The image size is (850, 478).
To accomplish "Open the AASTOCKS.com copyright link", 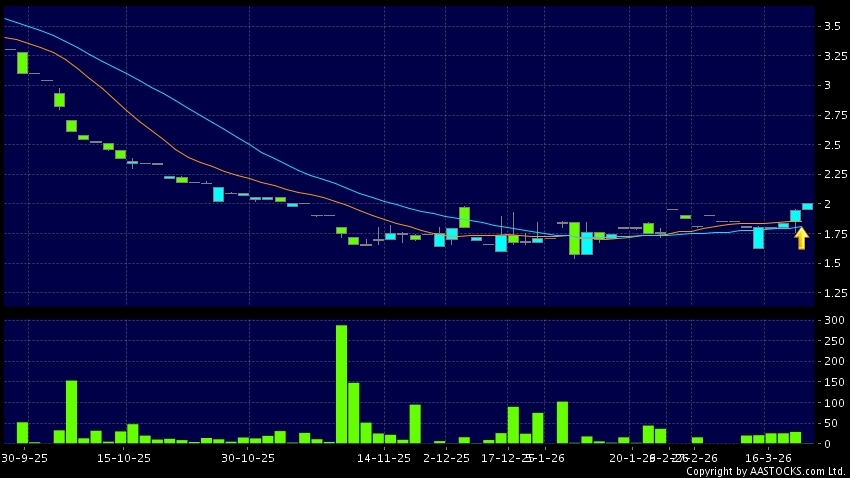I will 765,471.
